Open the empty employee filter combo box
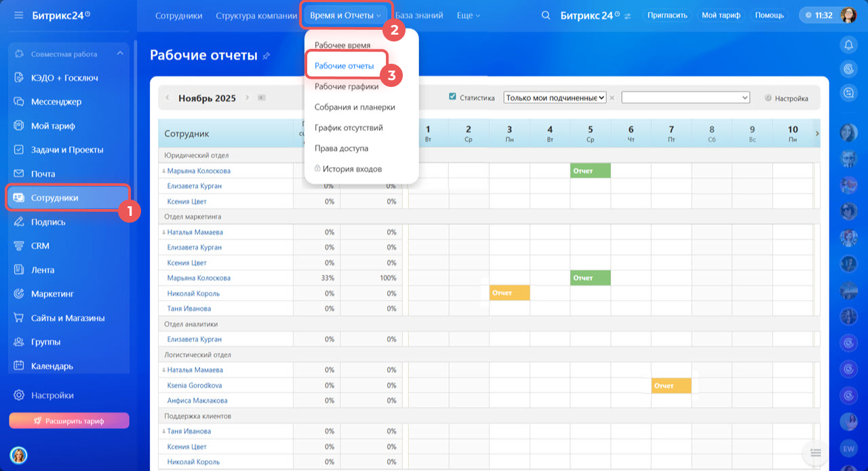Viewport: 868px width, 471px height. tap(685, 98)
